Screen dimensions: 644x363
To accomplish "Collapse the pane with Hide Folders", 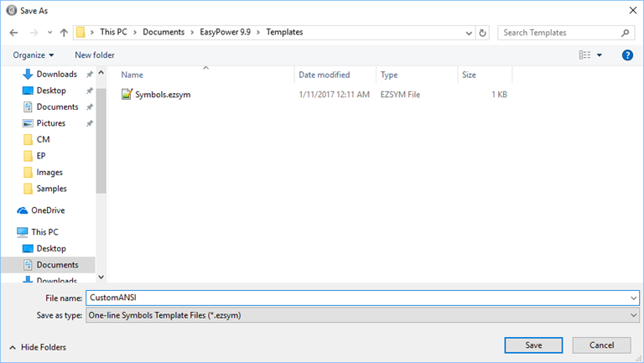I will [37, 347].
